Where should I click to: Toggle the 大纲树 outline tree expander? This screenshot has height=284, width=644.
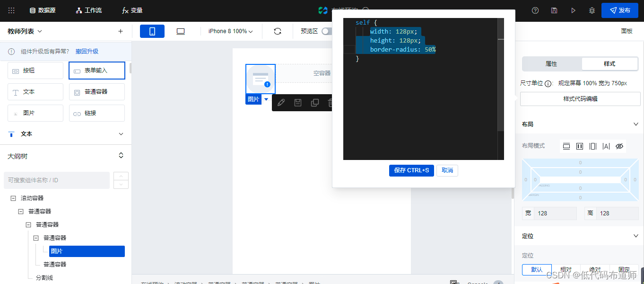121,156
